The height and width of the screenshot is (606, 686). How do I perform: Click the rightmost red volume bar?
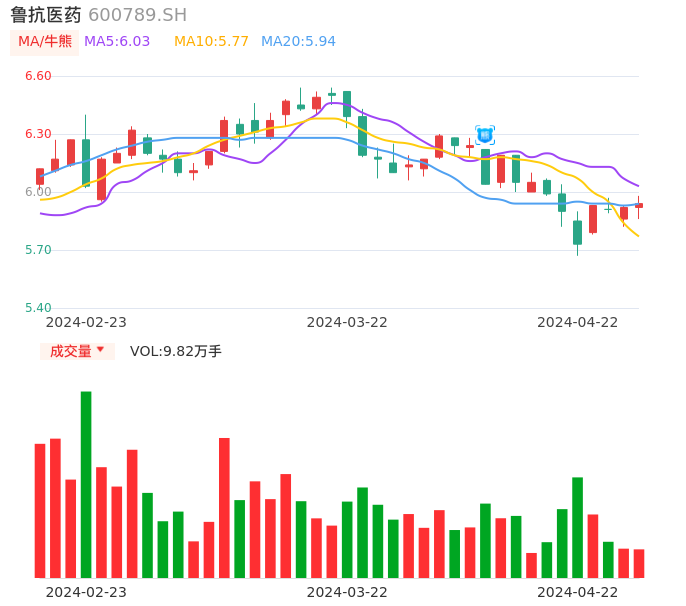(x=639, y=563)
